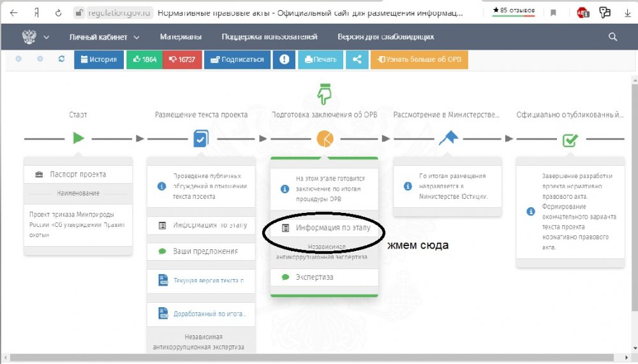Vote down with the red 16737 button

pyautogui.click(x=181, y=59)
